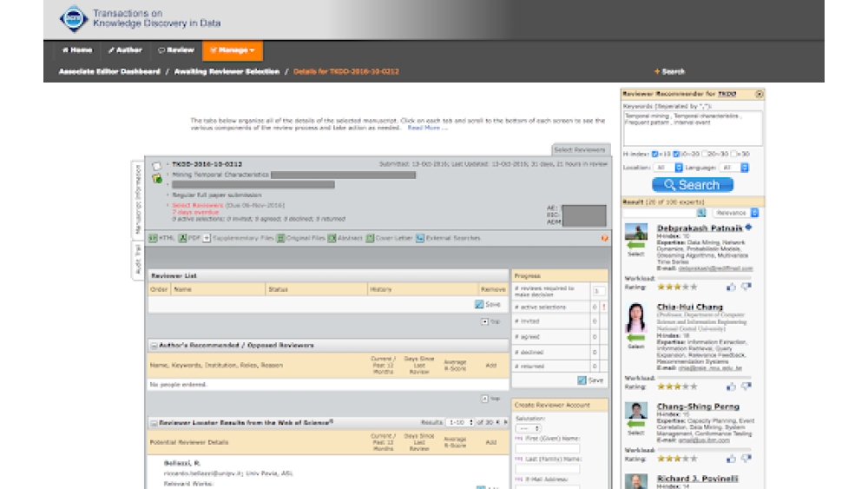Select Debprakash Patnaik with the green arrow

(x=636, y=245)
